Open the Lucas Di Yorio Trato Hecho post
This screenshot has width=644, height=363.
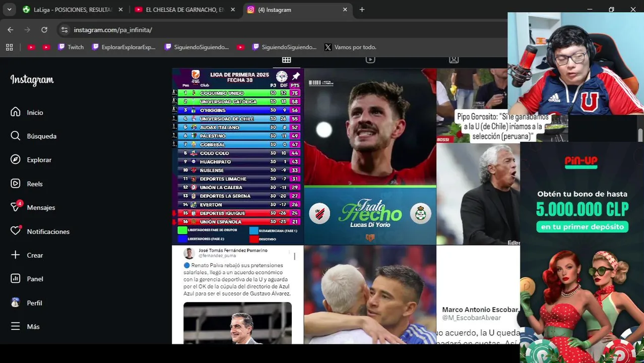click(x=370, y=156)
